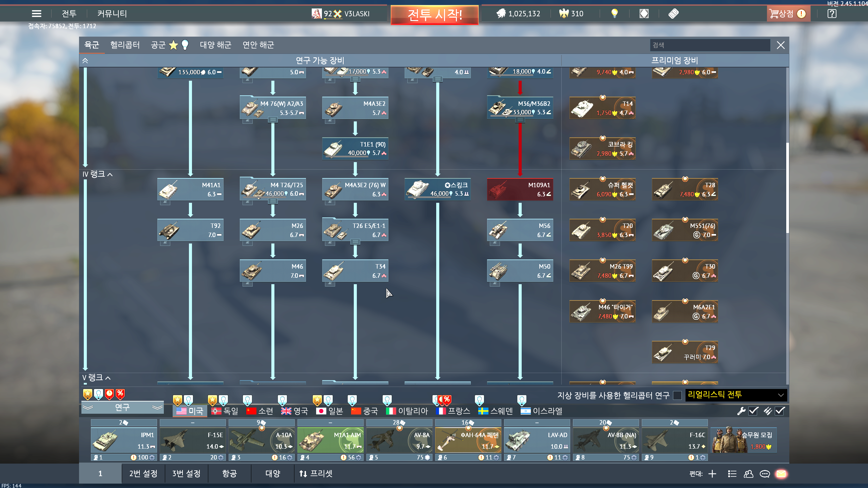Click the red clock booster icon
The width and height of the screenshot is (868, 488).
click(109, 394)
